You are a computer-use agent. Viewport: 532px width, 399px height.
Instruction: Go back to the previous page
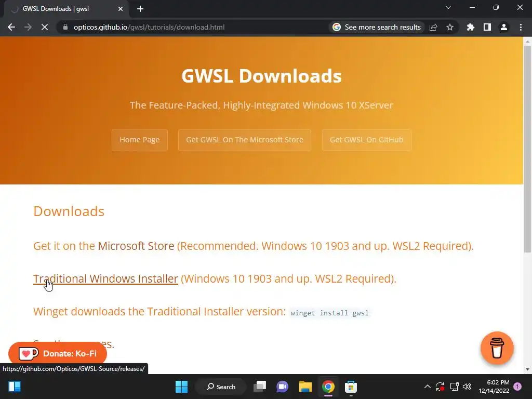pyautogui.click(x=11, y=27)
